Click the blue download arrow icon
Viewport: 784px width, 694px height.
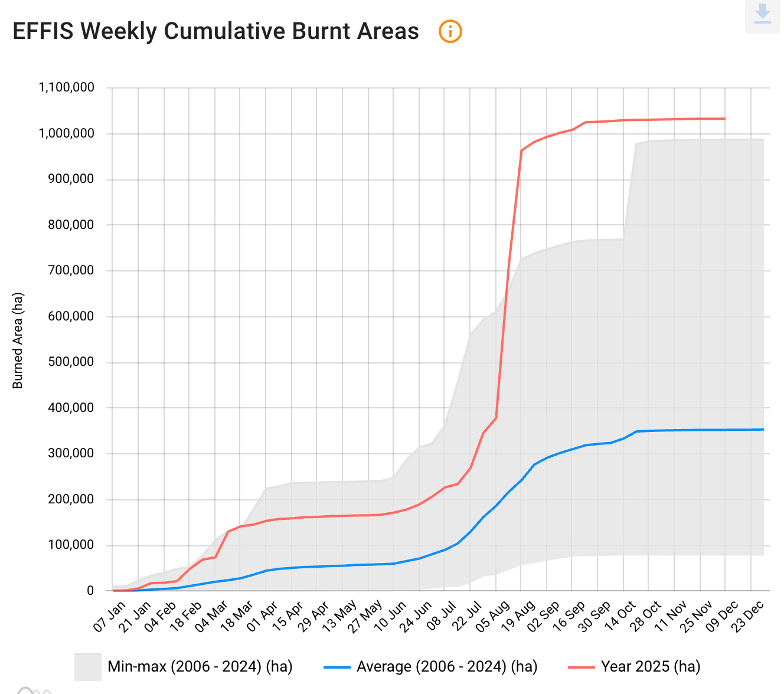coord(763,14)
